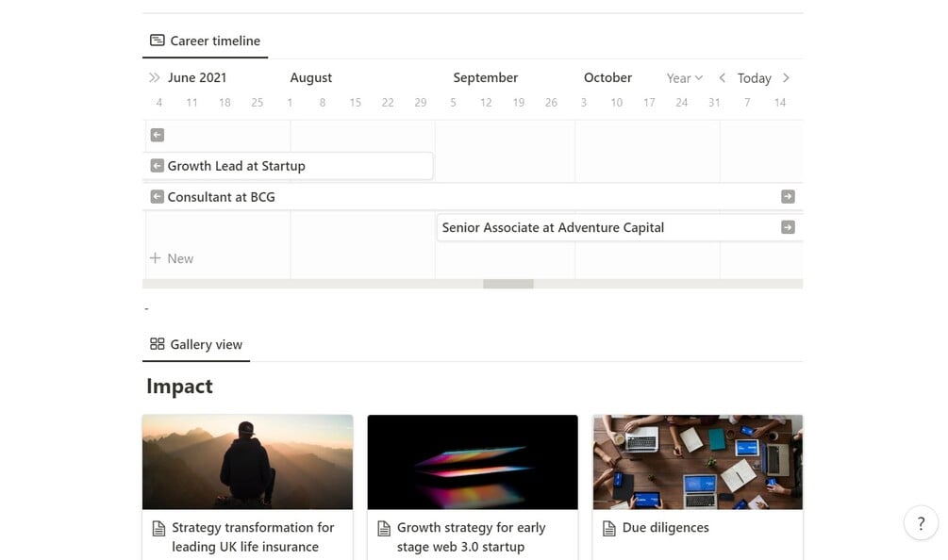Open the colorful laptop card thumbnail
Viewport: 948px width, 560px height.
pyautogui.click(x=473, y=462)
